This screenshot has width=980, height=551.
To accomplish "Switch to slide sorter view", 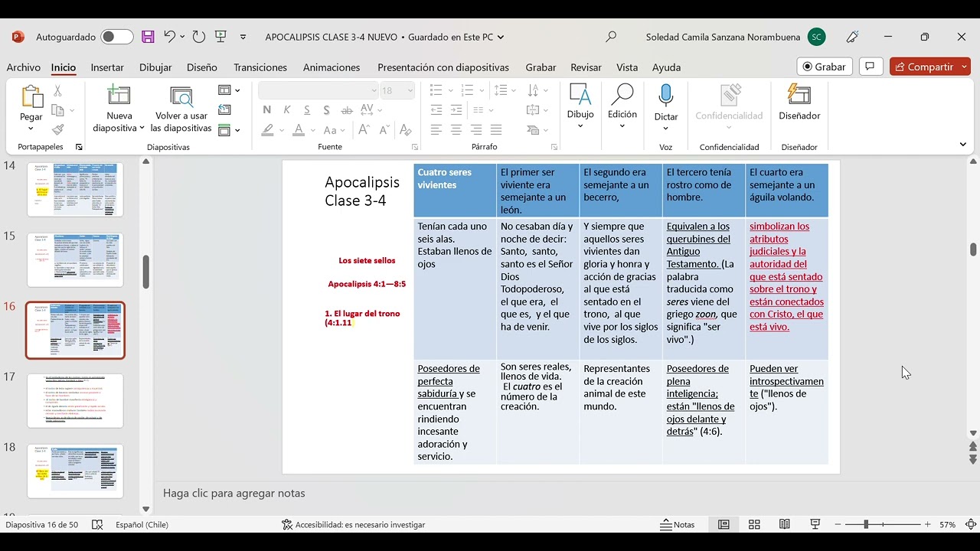I will point(754,524).
